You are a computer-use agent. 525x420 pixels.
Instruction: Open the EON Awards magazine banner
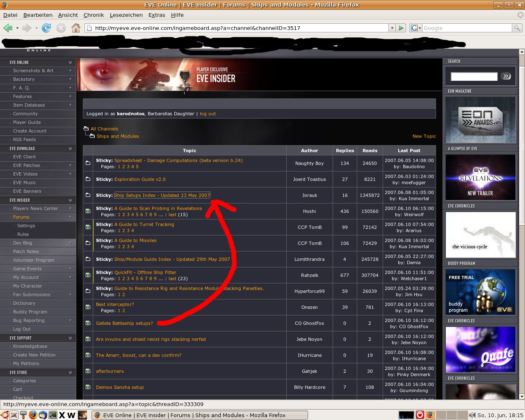click(481, 120)
